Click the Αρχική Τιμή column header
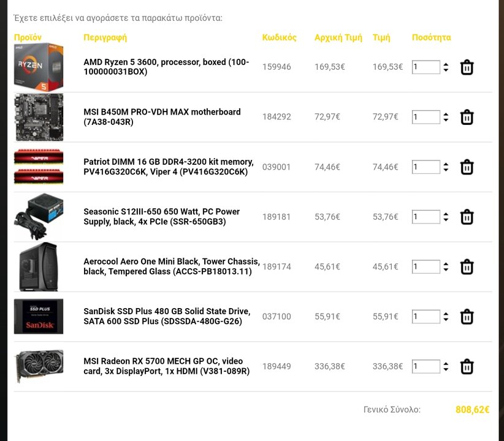This screenshot has height=441, width=504. (x=338, y=37)
